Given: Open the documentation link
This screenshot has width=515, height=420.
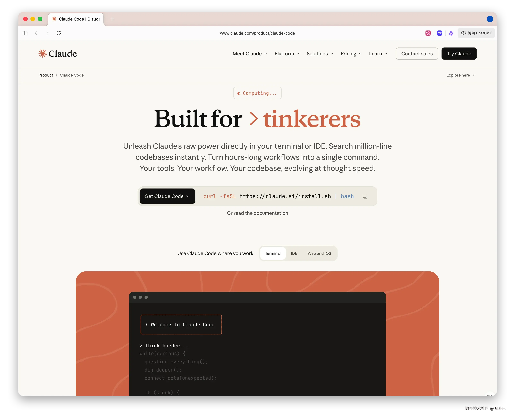Looking at the screenshot, I should tap(271, 213).
